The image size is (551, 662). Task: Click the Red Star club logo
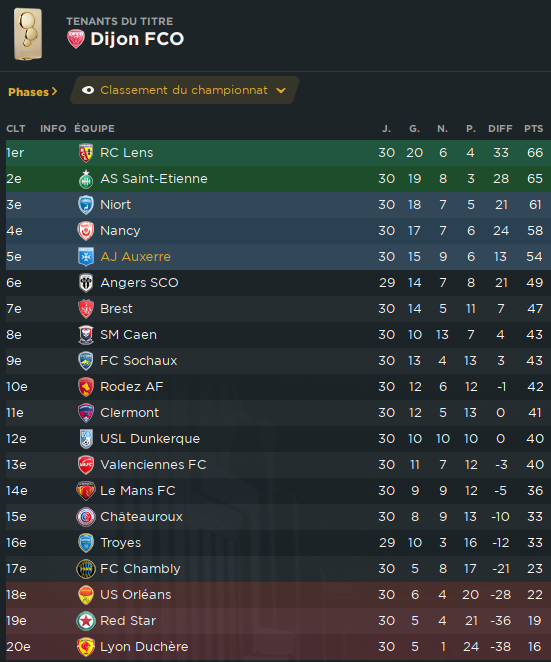86,621
